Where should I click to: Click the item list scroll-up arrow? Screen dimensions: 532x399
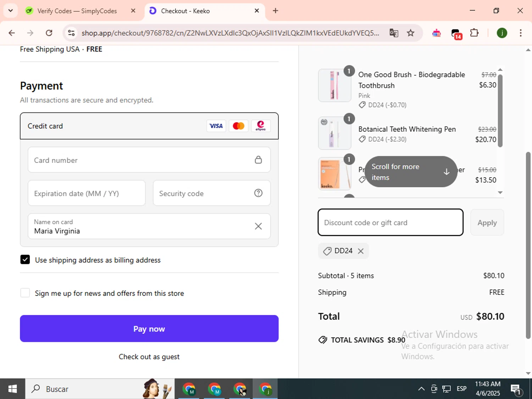(x=500, y=70)
